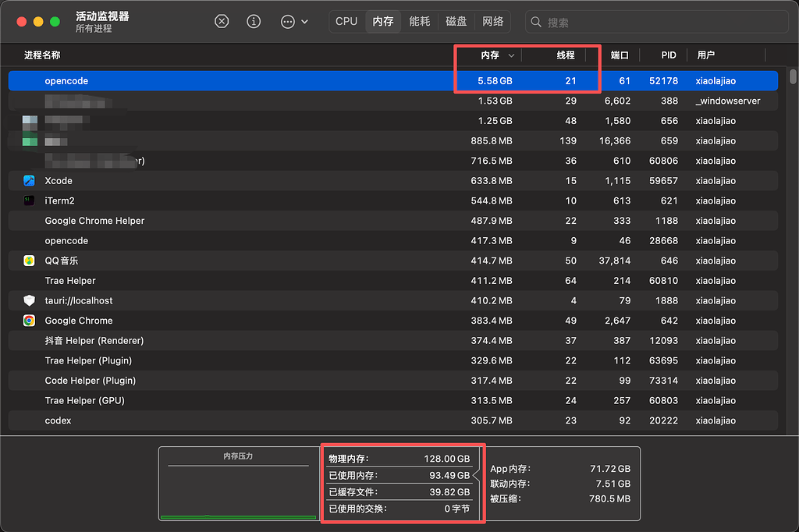Select the Code Helper (Plugin) row
Screen dimensions: 799x532
click(x=393, y=381)
